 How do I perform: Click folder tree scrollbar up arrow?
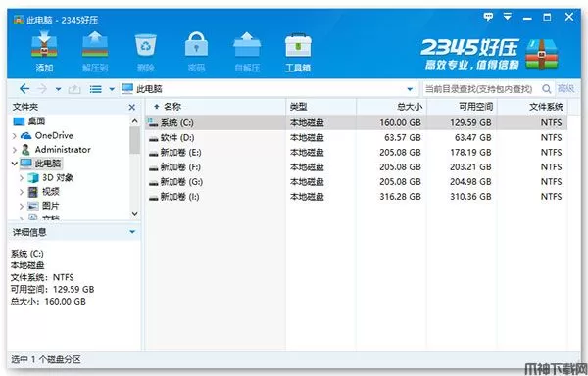134,121
